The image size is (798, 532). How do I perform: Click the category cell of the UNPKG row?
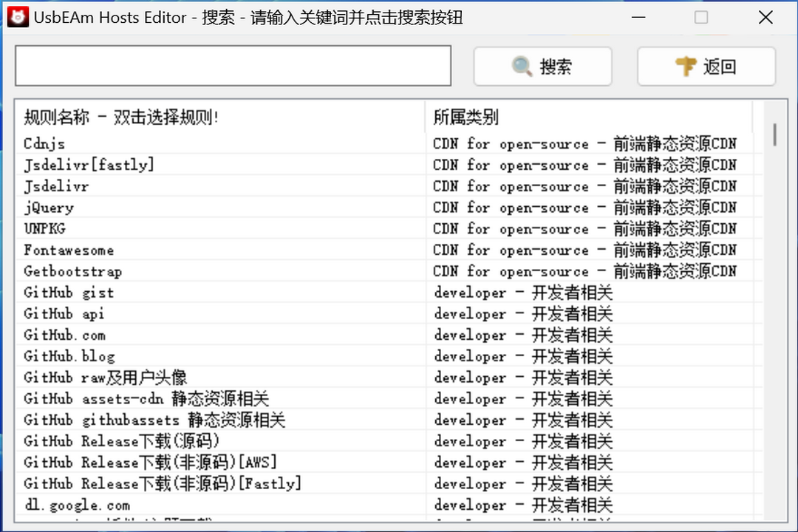point(588,228)
